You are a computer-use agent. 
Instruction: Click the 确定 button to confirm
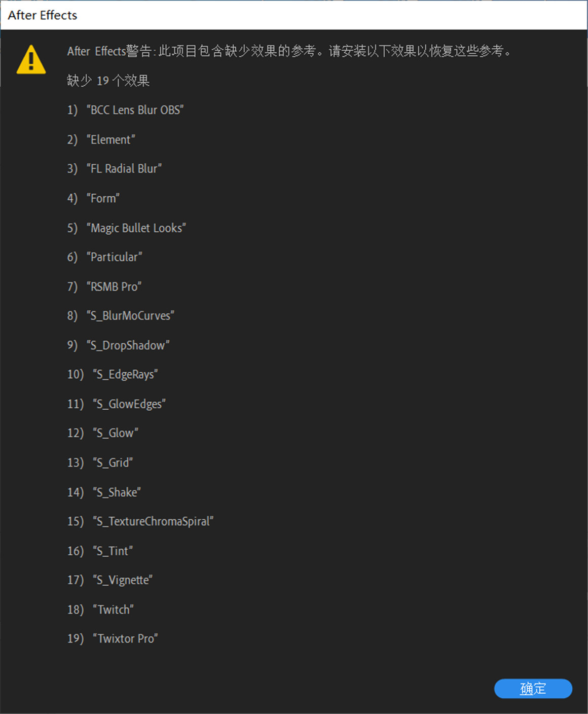(x=533, y=689)
